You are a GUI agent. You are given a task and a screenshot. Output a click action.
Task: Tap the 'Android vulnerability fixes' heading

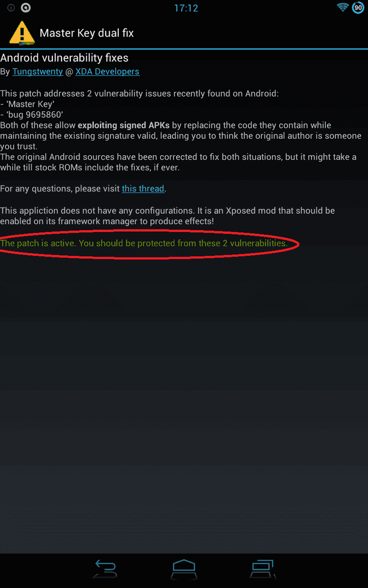tap(64, 58)
